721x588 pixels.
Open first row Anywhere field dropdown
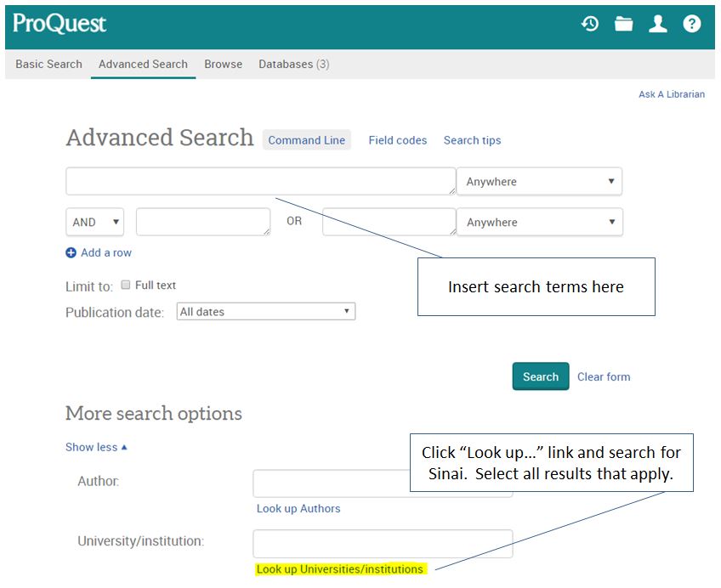[539, 182]
